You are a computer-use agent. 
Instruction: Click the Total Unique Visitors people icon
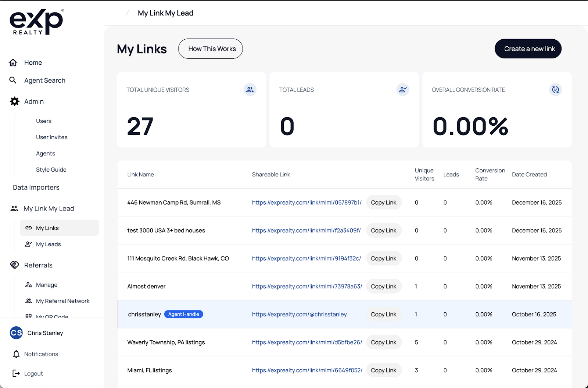point(250,90)
